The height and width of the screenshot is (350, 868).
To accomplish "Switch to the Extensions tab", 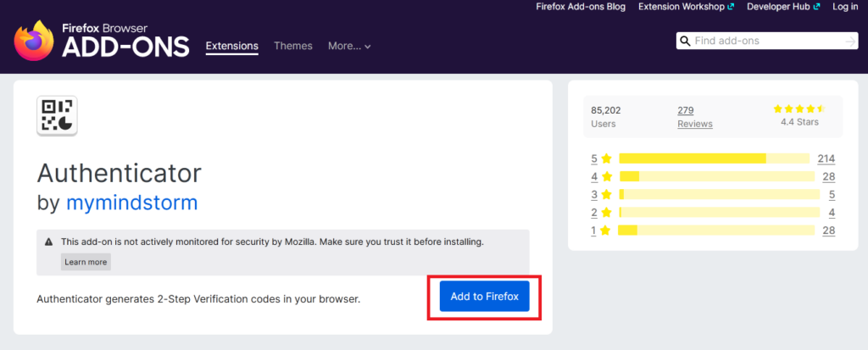I will [x=231, y=46].
